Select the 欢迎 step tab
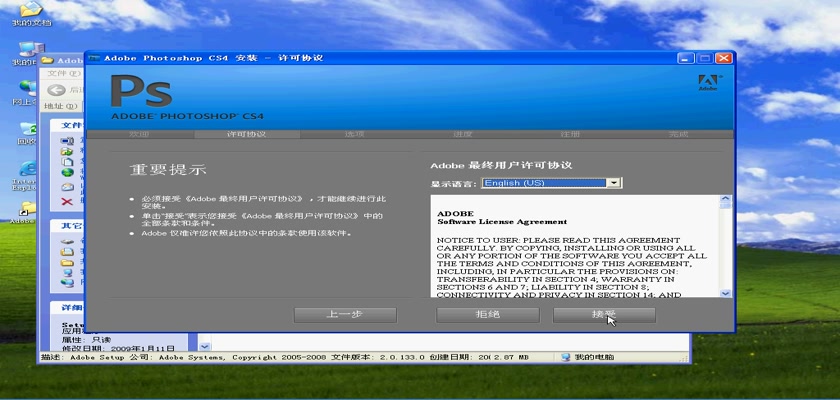This screenshot has width=840, height=400. pyautogui.click(x=139, y=134)
